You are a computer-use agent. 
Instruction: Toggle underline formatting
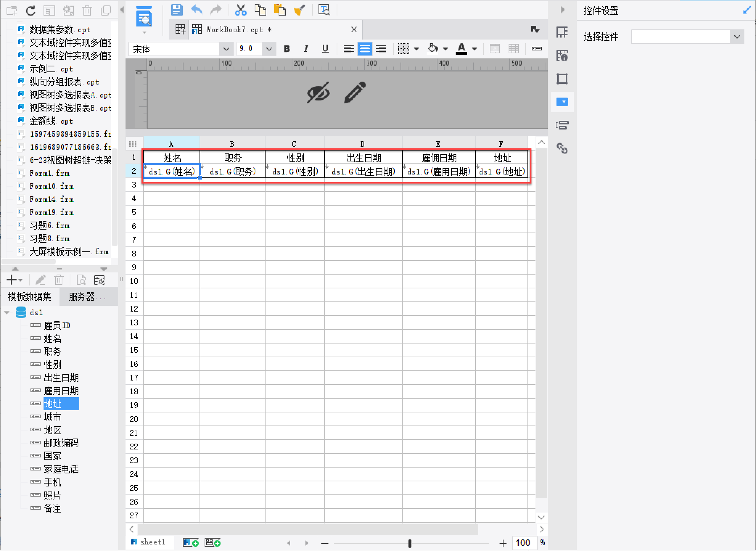coord(325,49)
